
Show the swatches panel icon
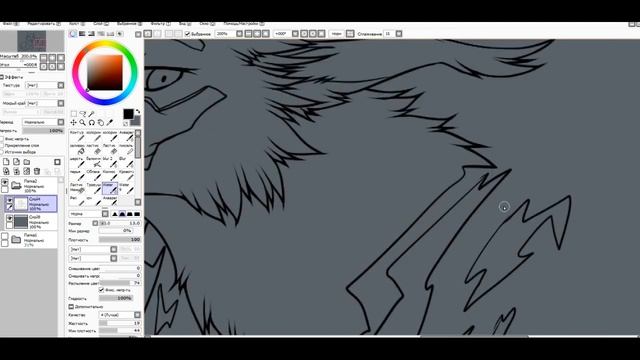[x=110, y=34]
